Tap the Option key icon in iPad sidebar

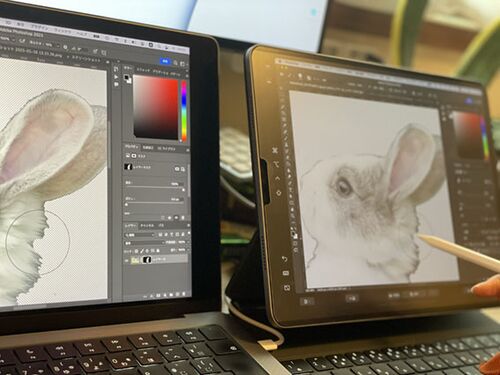pyautogui.click(x=276, y=164)
